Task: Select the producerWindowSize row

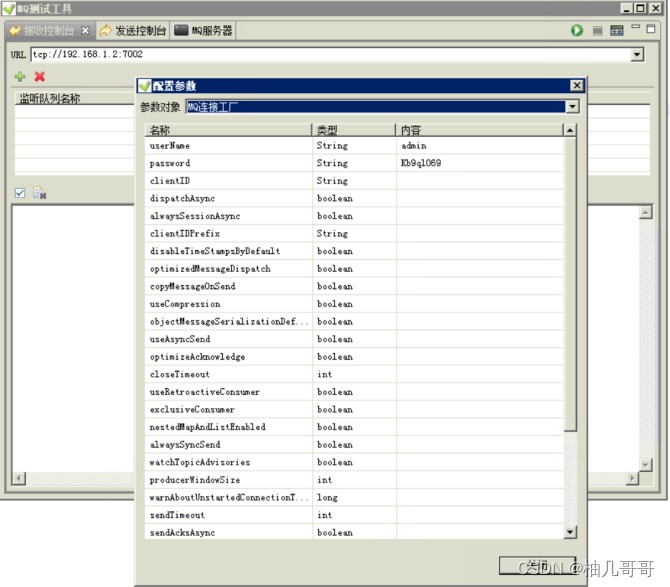Action: [x=354, y=480]
